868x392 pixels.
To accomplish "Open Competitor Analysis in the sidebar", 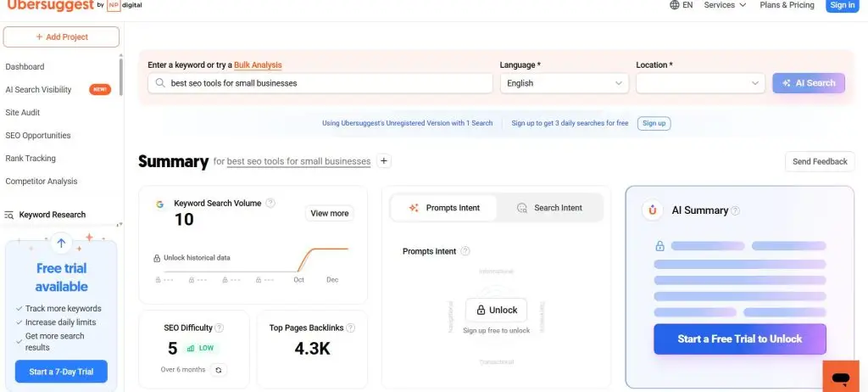I will [42, 182].
